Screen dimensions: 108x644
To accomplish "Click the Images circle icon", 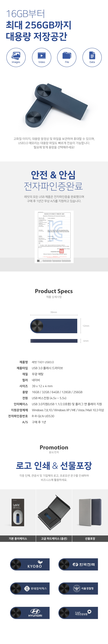I will click(x=16, y=57).
